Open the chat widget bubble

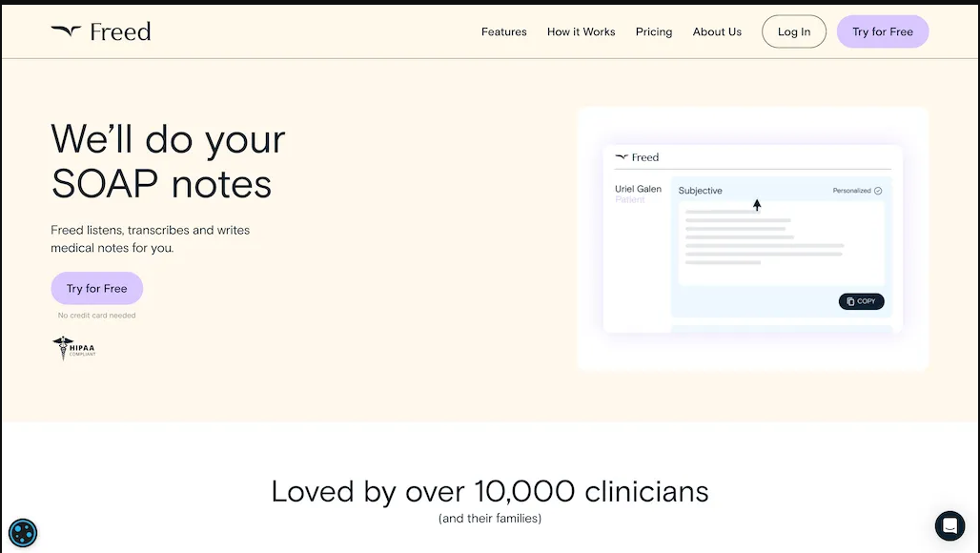[949, 525]
